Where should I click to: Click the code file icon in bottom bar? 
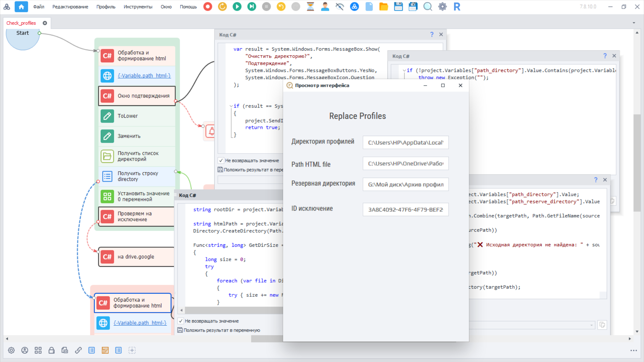pos(65,350)
